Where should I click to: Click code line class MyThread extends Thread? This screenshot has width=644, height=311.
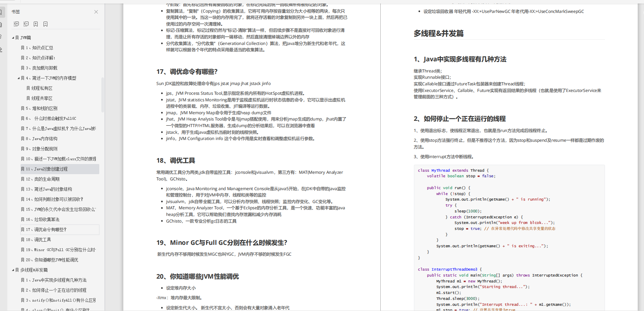click(453, 170)
